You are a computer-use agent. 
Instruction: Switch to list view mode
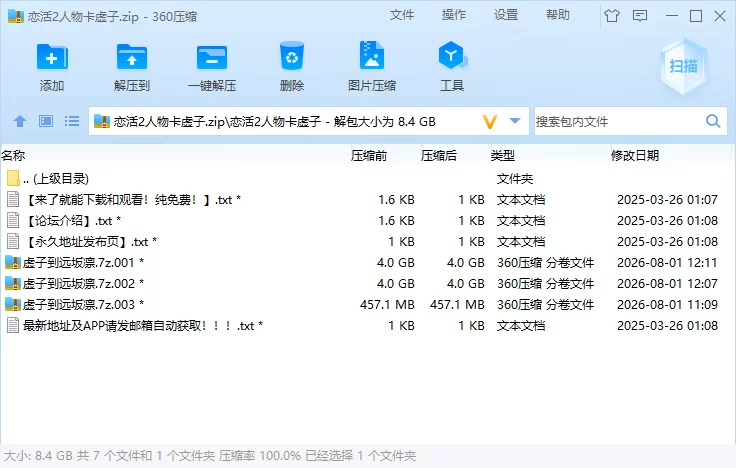pos(72,121)
